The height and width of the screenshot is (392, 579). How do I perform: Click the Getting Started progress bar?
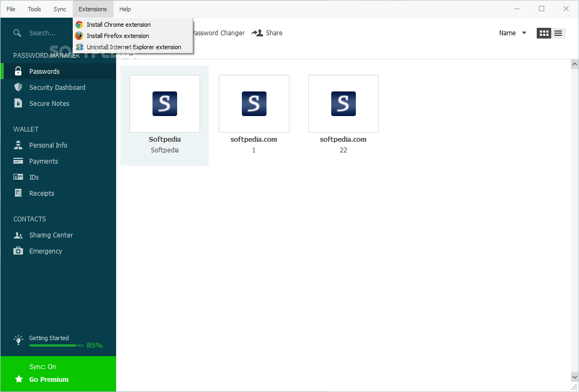pos(56,345)
